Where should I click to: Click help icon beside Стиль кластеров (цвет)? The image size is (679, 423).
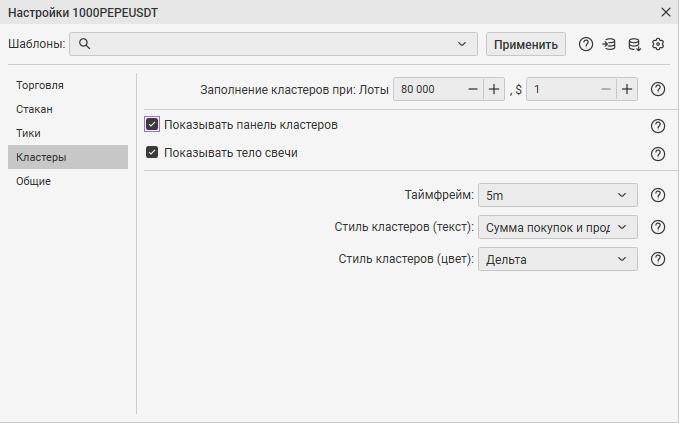point(658,259)
